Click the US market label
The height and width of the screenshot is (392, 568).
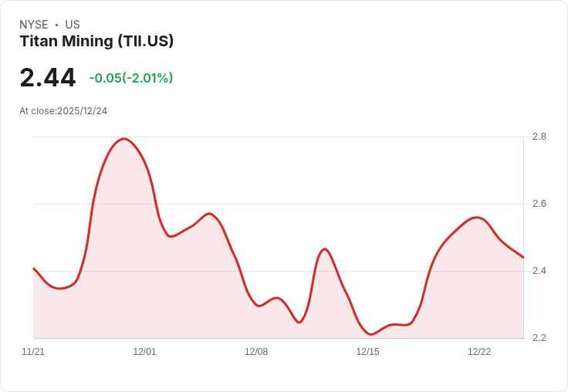coord(73,25)
